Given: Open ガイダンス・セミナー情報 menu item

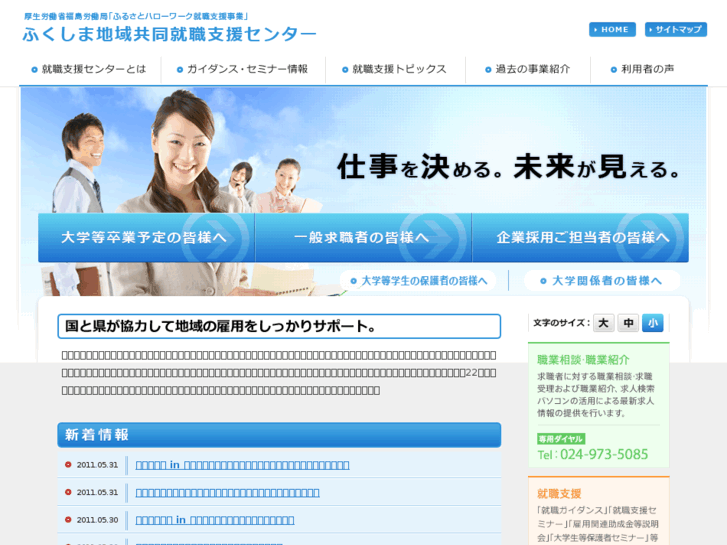Looking at the screenshot, I should tap(243, 69).
